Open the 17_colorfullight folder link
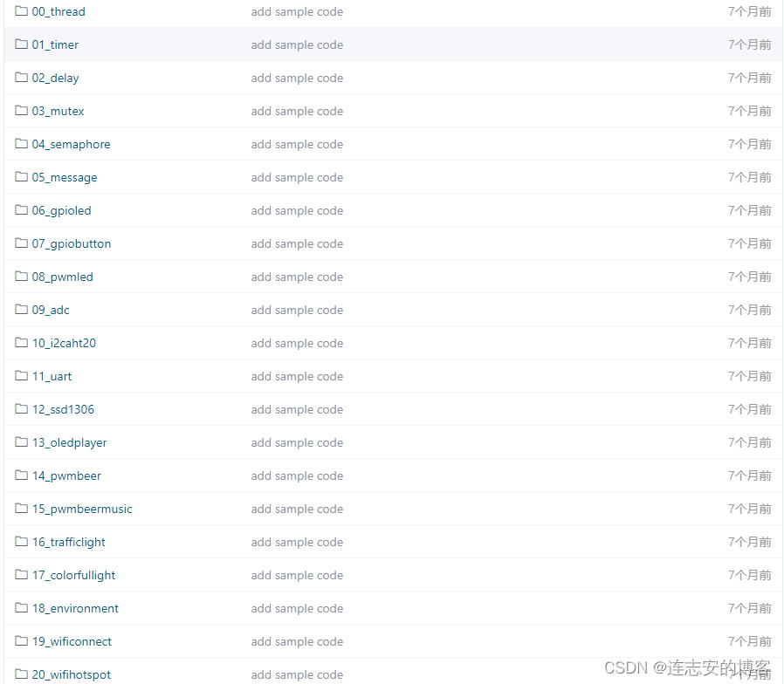The height and width of the screenshot is (684, 784). click(x=73, y=575)
